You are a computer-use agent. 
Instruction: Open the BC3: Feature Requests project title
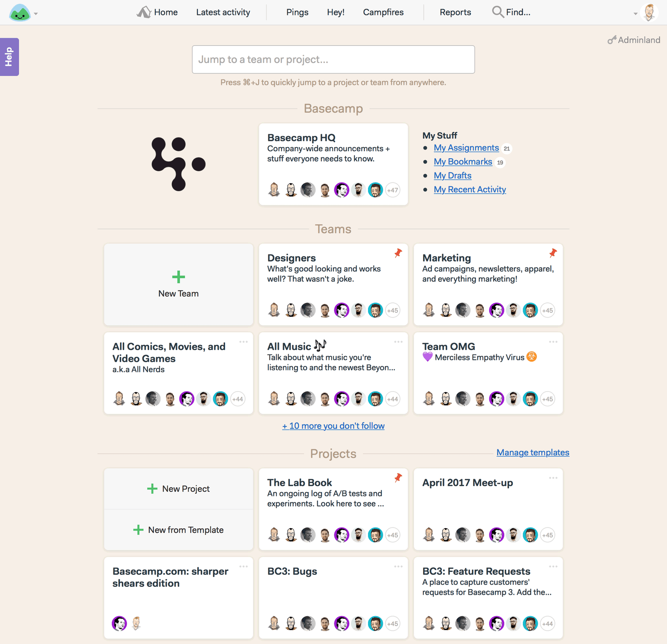[476, 572]
